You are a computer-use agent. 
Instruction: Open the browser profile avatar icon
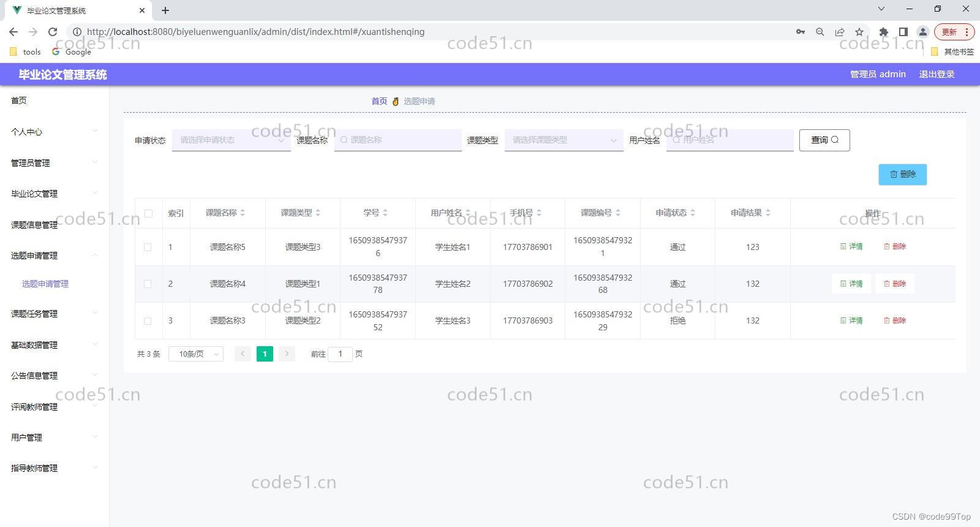point(922,32)
